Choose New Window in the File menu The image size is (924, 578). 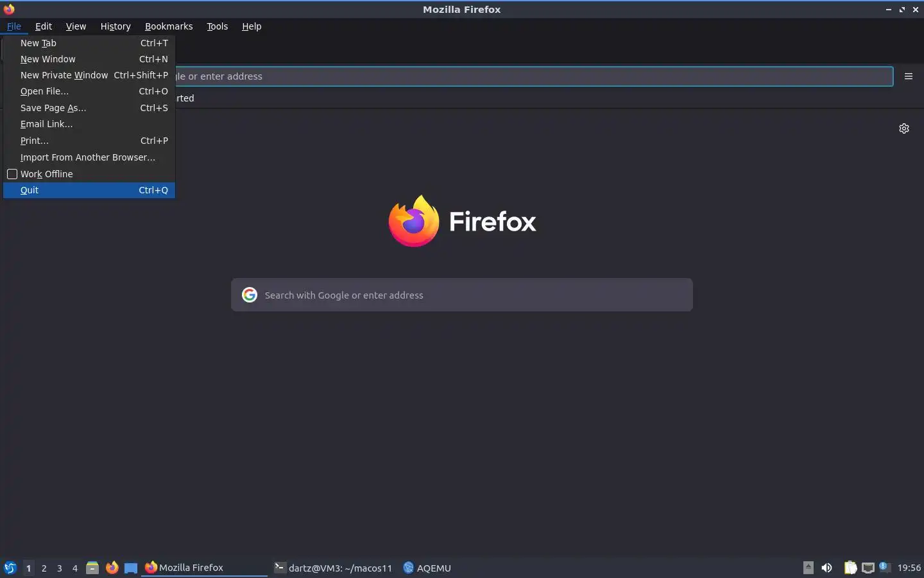click(89, 59)
